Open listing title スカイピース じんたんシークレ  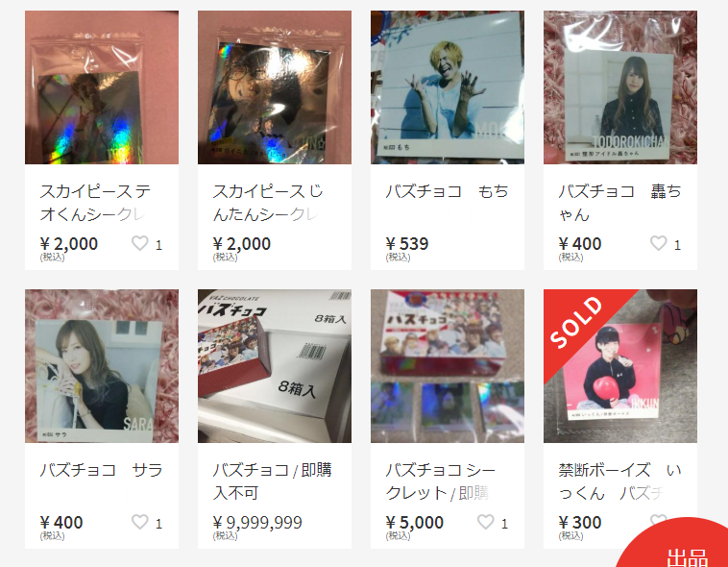(x=268, y=203)
